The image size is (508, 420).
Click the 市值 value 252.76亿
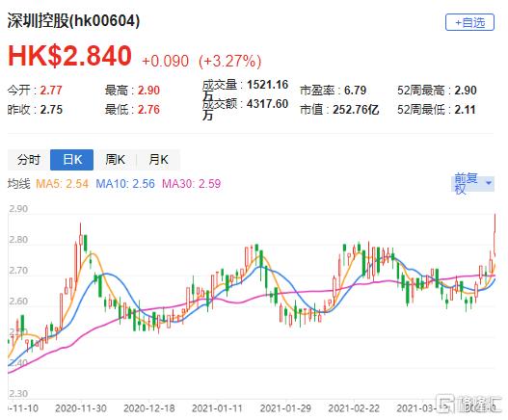pyautogui.click(x=356, y=110)
